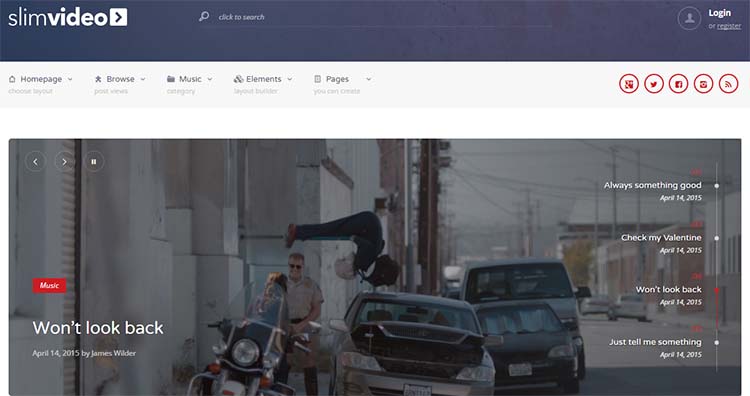Click the layout builder subtitle
The width and height of the screenshot is (750, 396).
coord(255,91)
